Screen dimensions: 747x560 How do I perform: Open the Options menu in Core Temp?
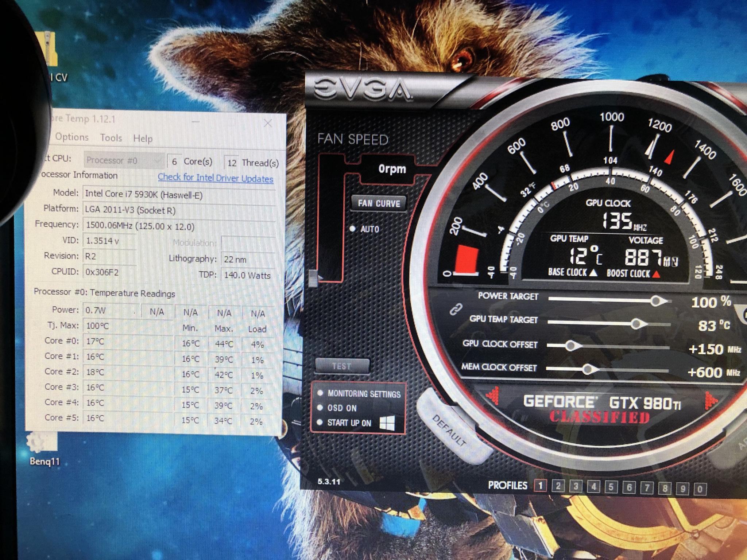[x=72, y=137]
